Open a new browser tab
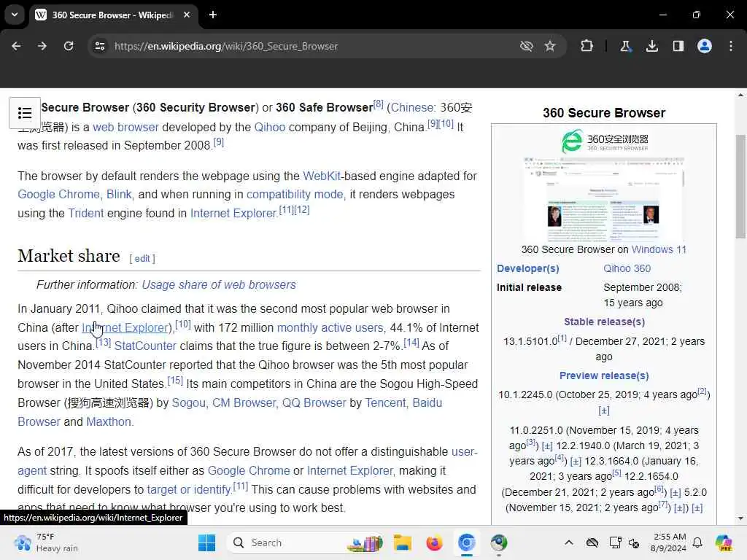This screenshot has width=747, height=560. coord(213,15)
